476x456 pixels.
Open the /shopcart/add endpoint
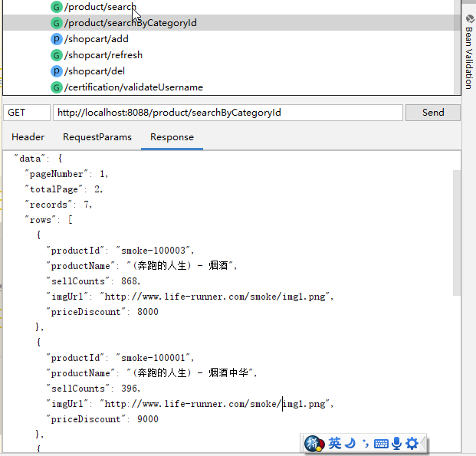tap(97, 39)
